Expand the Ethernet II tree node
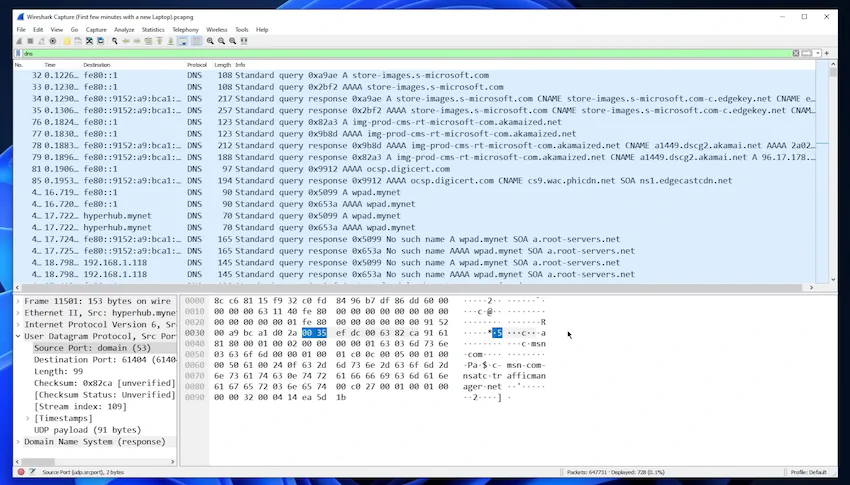The width and height of the screenshot is (850, 485). point(18,313)
